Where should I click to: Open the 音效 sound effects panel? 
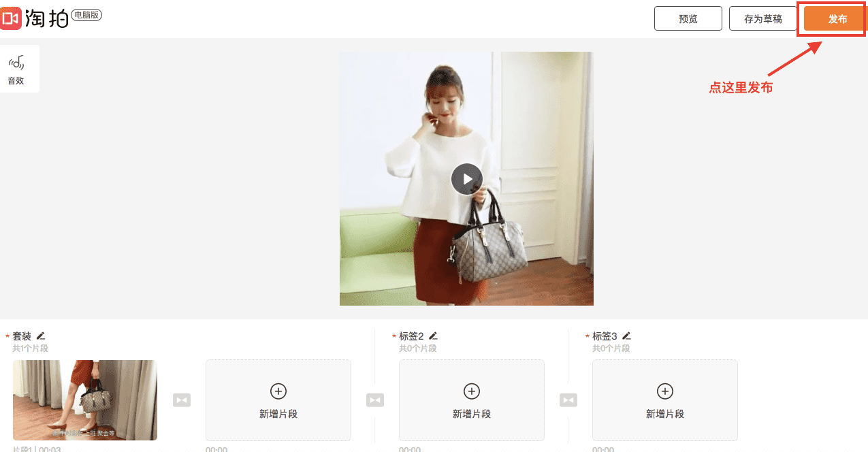(x=16, y=69)
